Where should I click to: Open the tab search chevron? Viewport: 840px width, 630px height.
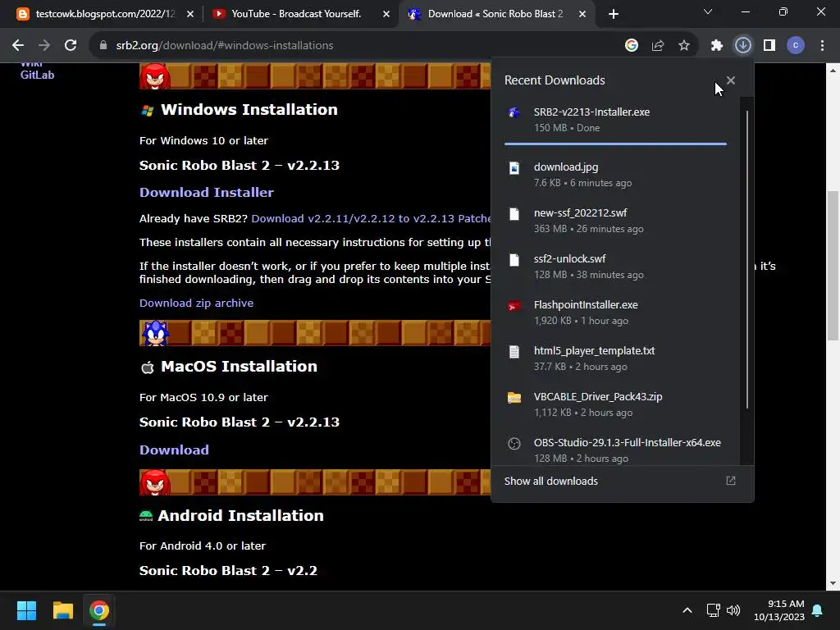click(708, 11)
